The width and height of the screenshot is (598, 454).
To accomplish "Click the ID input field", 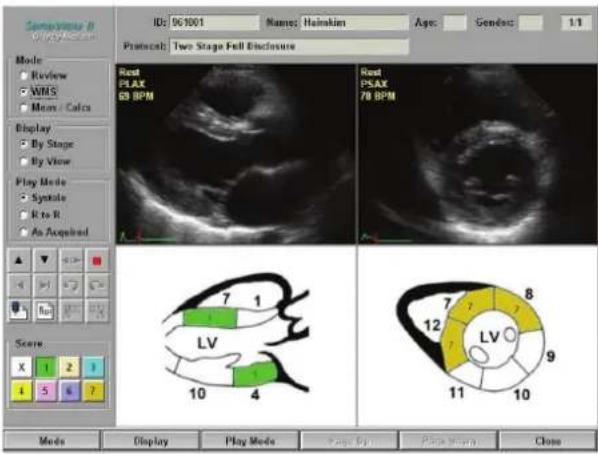I will [214, 23].
